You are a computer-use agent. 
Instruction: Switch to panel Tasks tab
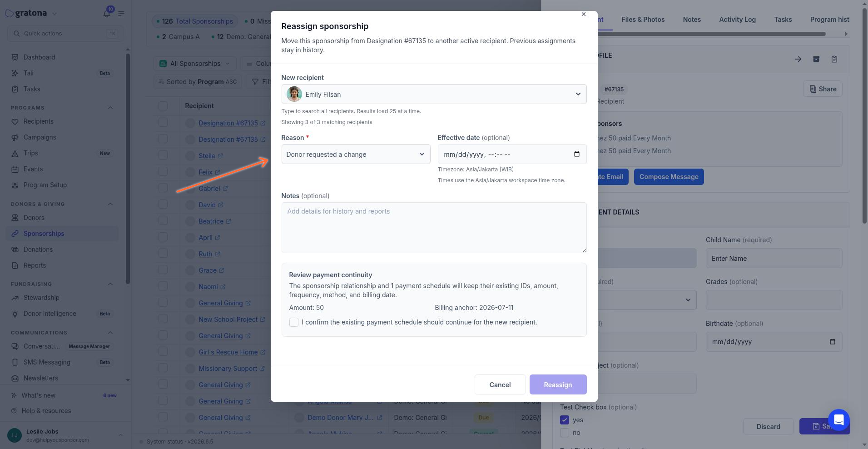tap(783, 20)
